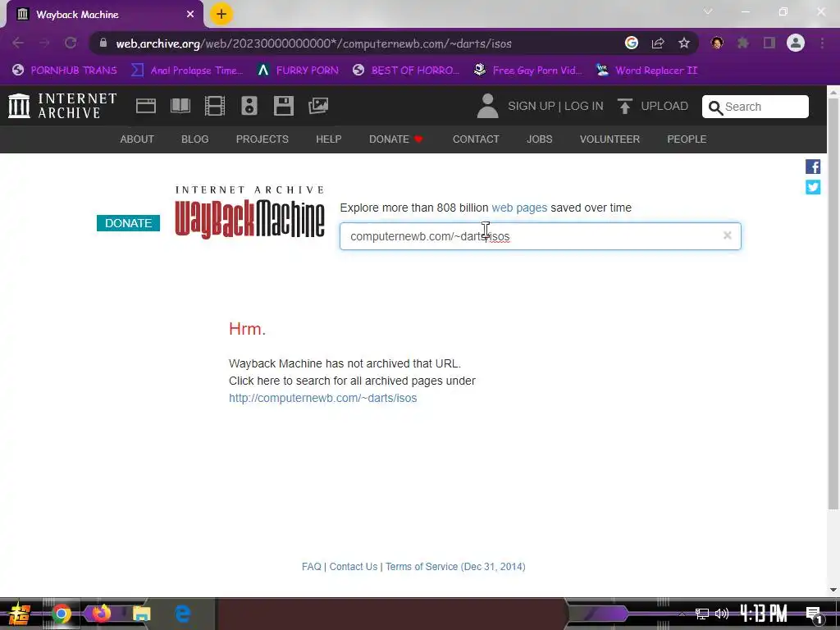Screen dimensions: 840x630
Task: Click the browser address bar URL
Action: [314, 43]
